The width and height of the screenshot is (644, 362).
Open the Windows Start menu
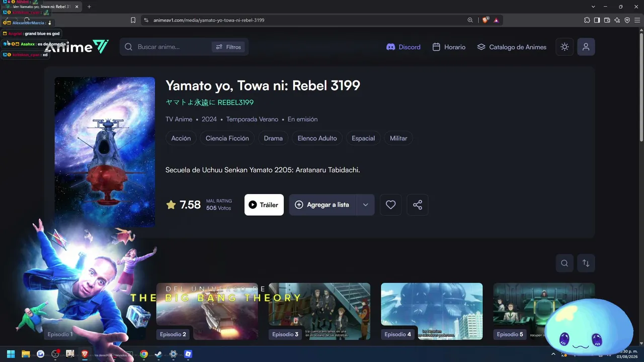click(11, 354)
